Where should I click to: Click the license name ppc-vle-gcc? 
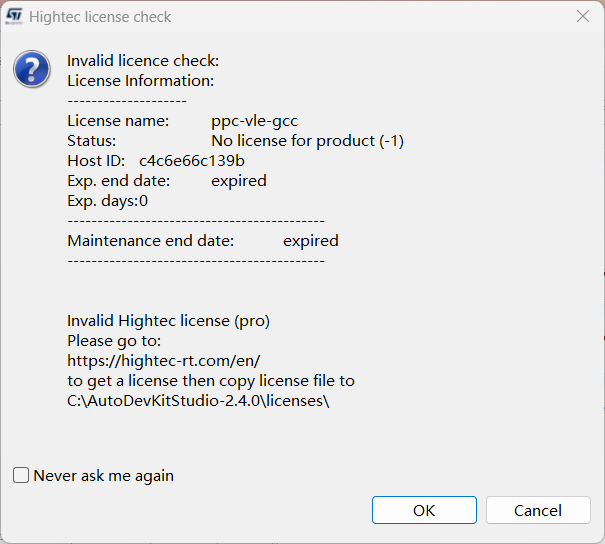click(x=254, y=121)
